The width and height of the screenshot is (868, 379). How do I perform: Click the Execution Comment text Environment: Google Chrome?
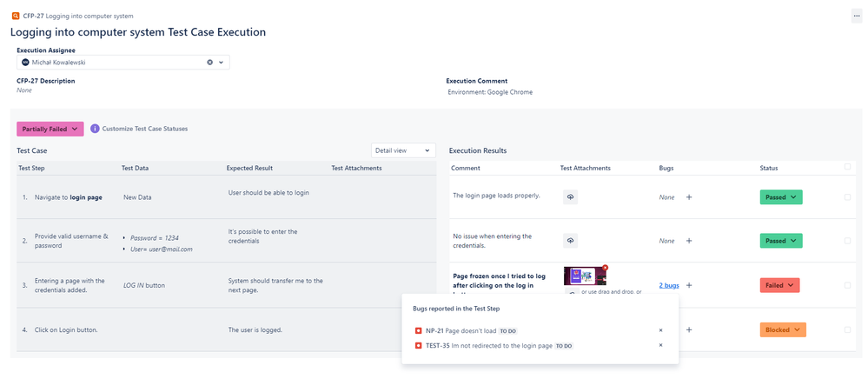pyautogui.click(x=490, y=92)
